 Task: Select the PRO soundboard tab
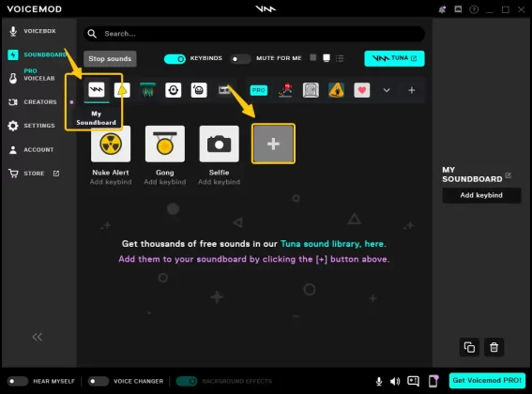click(x=259, y=90)
